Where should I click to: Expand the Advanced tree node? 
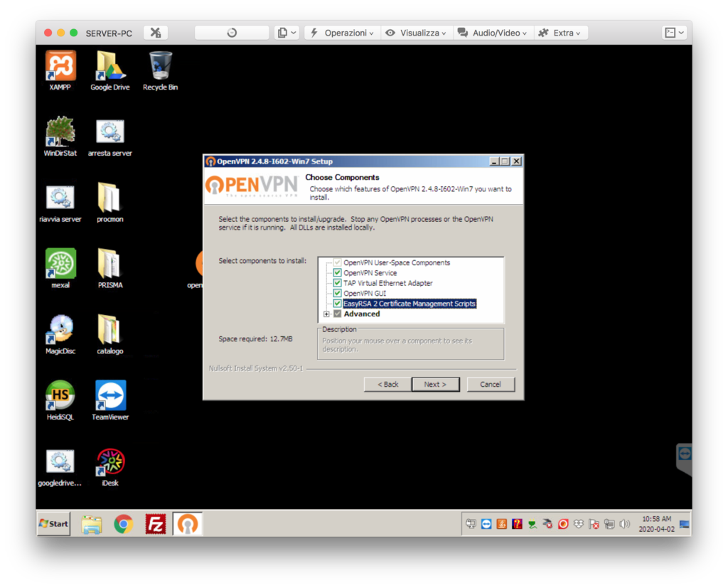pos(326,314)
